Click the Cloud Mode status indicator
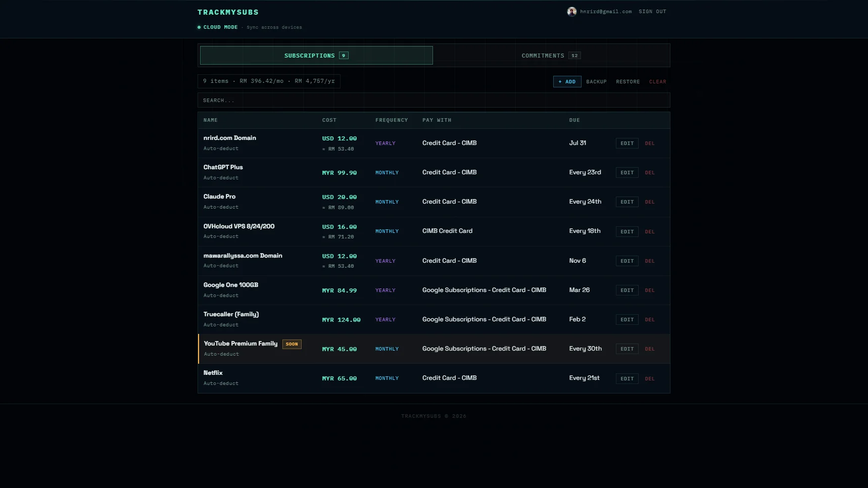 218,27
